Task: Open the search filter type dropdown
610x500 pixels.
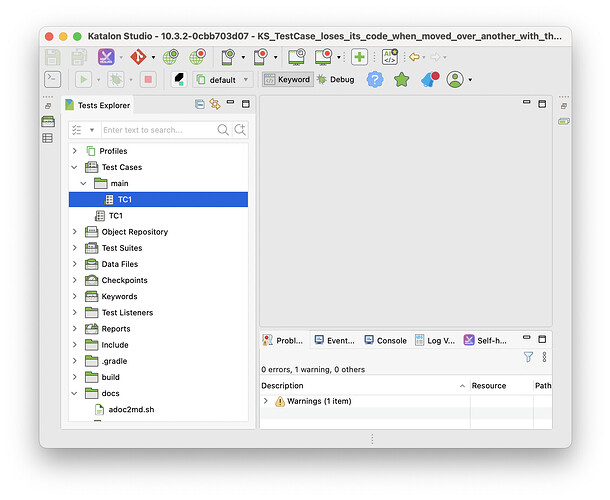Action: [92, 130]
